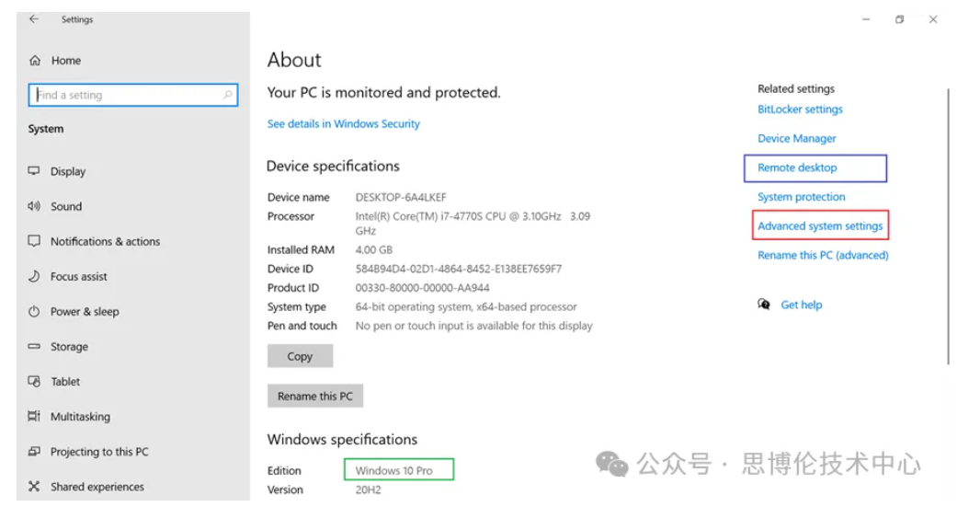Click the Display monitor icon
The width and height of the screenshot is (980, 507).
tap(34, 171)
